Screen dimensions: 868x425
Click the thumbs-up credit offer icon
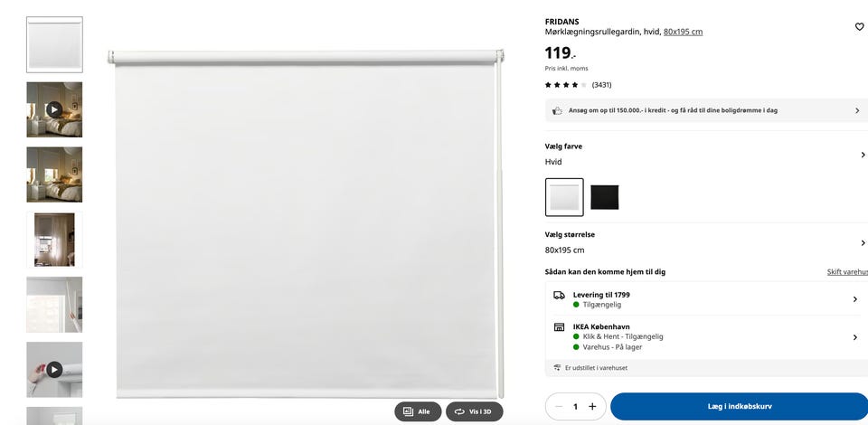pos(558,110)
